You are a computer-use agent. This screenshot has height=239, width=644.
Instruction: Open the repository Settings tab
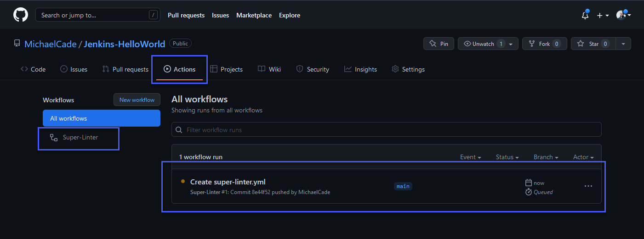click(x=408, y=69)
